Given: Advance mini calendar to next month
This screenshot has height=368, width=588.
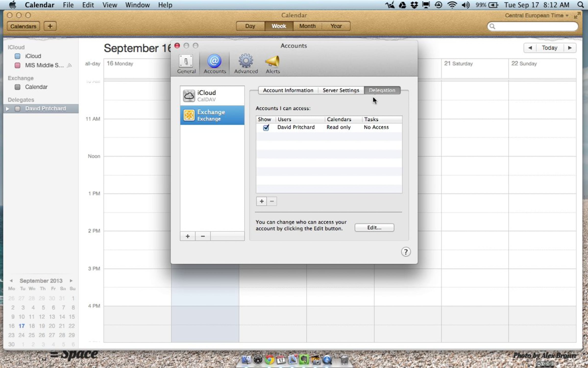Looking at the screenshot, I should click(71, 281).
